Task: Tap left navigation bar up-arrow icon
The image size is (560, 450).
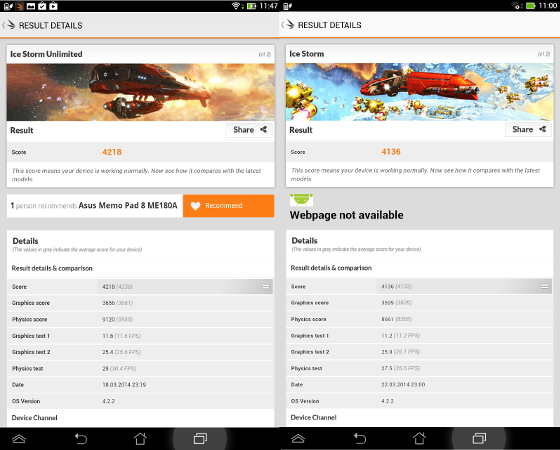Action: pos(19,438)
